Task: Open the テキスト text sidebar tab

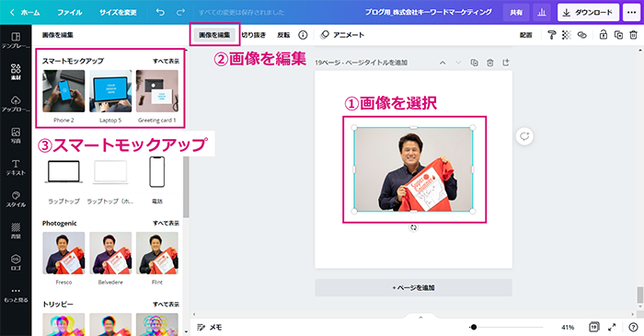Action: 16,168
